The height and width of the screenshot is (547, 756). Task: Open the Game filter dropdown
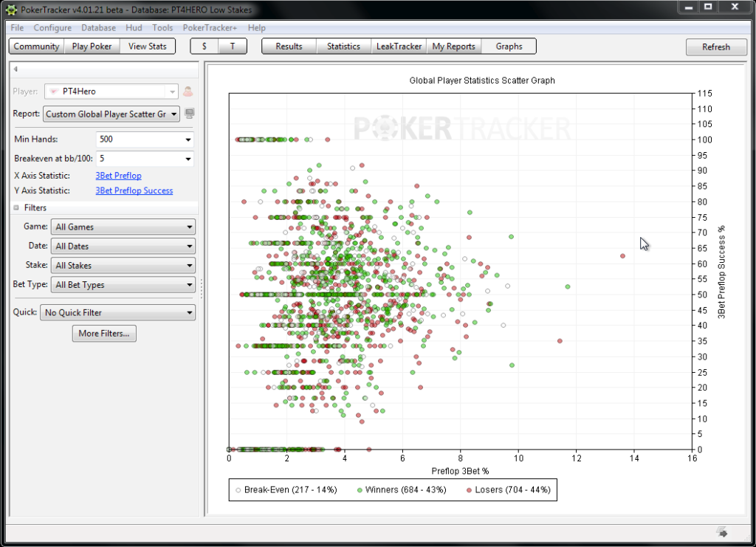click(123, 227)
